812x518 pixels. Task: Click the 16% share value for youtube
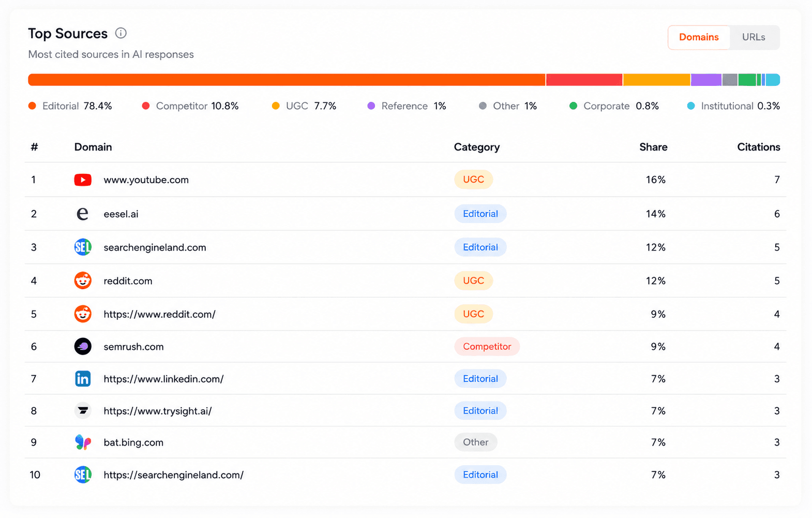655,180
